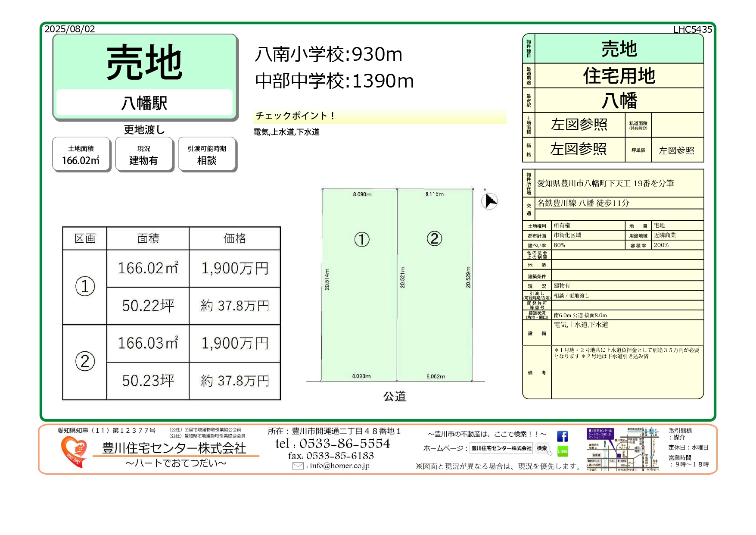Viewport: 756px width, 535px height.
Task: Click the office location map thumbnail
Action: [622, 449]
